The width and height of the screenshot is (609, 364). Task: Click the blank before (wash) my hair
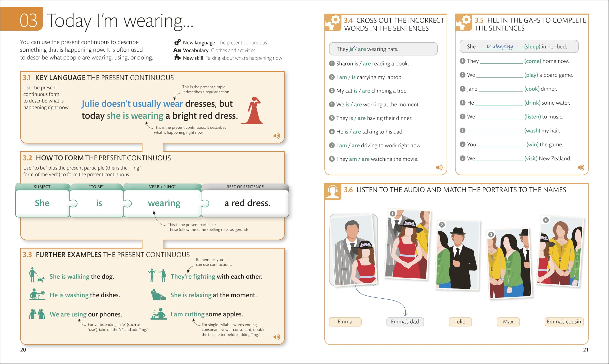(496, 131)
